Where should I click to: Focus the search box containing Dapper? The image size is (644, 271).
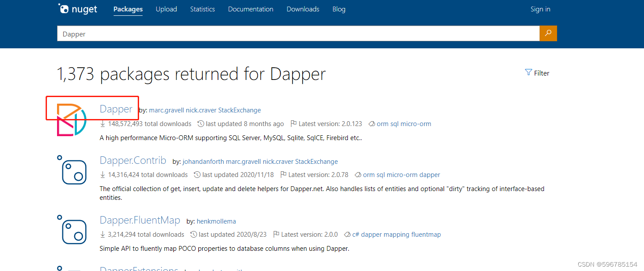(x=298, y=34)
